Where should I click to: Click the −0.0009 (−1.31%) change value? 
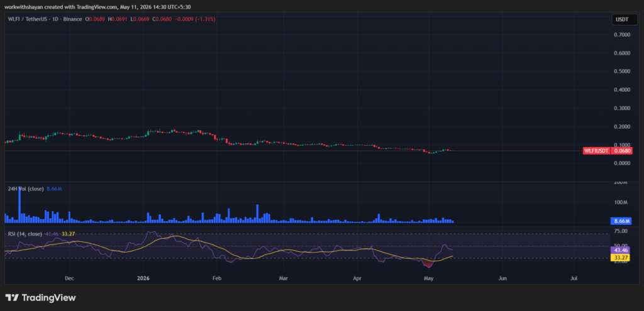point(195,19)
